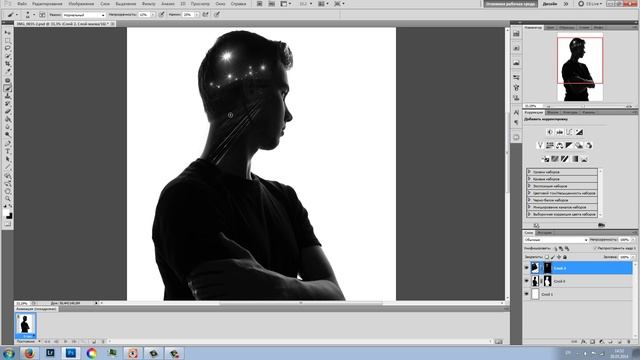This screenshot has height=360, width=640.
Task: Select the Lasso tool
Action: point(8,48)
